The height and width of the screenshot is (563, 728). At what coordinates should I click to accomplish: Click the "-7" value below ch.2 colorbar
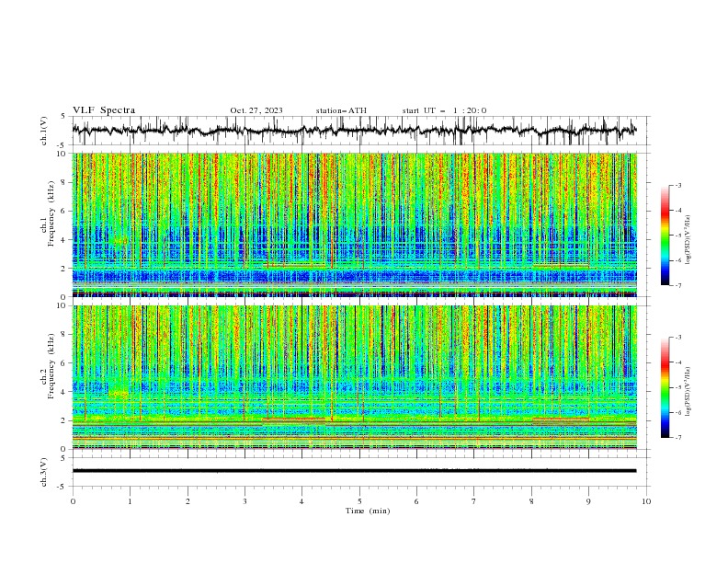pos(678,437)
